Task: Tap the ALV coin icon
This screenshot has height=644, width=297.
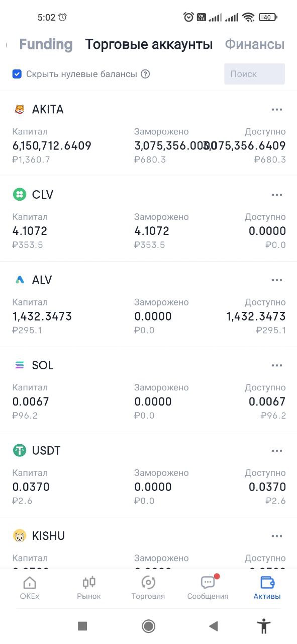Action: coord(19,280)
